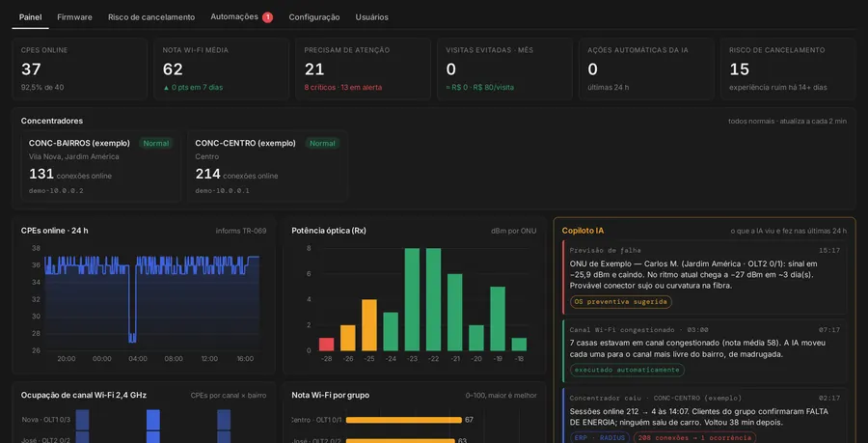Click Centro · OLT1 0/1 score bar
The image size is (868, 443).
pos(403,420)
